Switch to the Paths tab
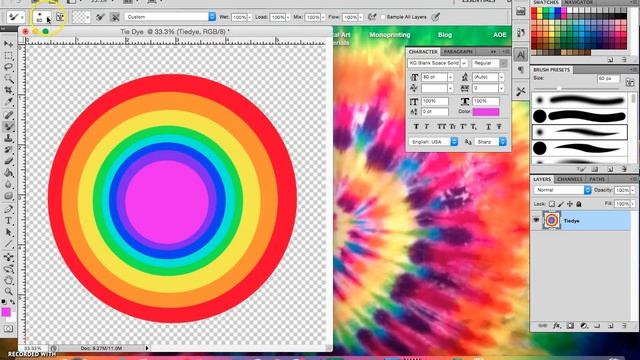This screenshot has width=640, height=360. pos(597,179)
